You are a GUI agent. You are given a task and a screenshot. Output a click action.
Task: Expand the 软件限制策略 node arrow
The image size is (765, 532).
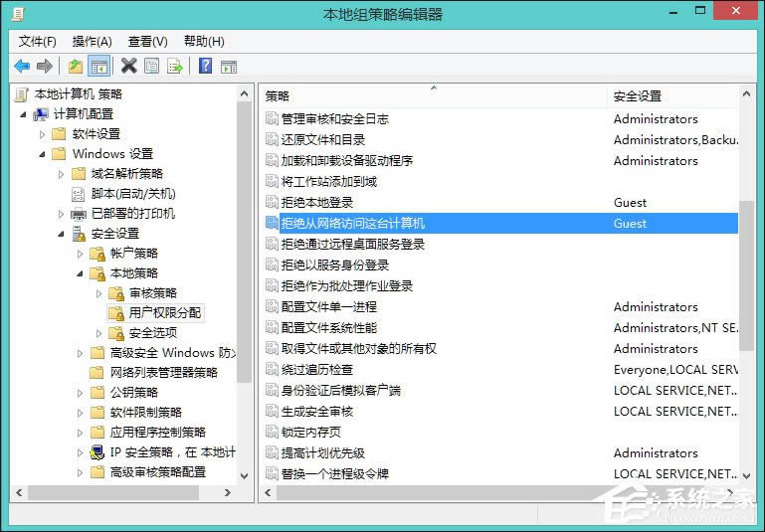(x=80, y=413)
